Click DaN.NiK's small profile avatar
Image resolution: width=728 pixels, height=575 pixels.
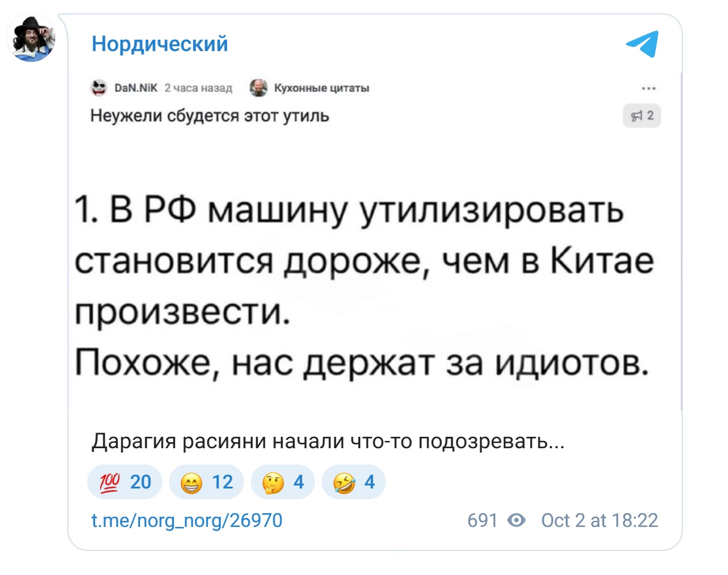click(x=97, y=88)
